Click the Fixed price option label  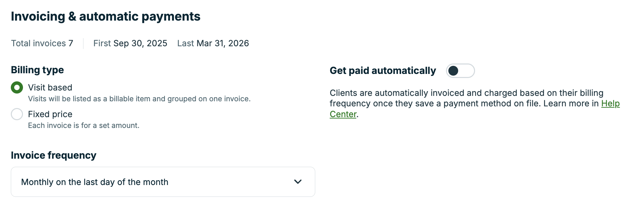pyautogui.click(x=50, y=114)
